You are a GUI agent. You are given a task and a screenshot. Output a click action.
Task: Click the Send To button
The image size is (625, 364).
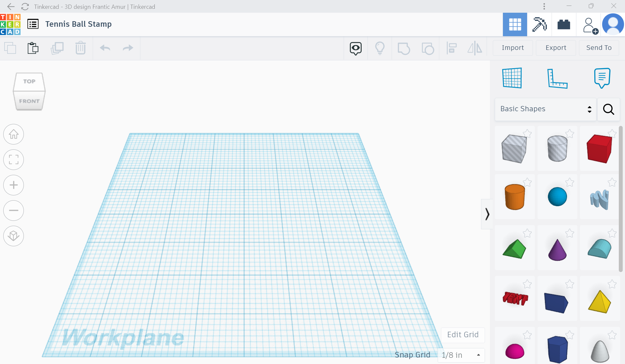[599, 48]
